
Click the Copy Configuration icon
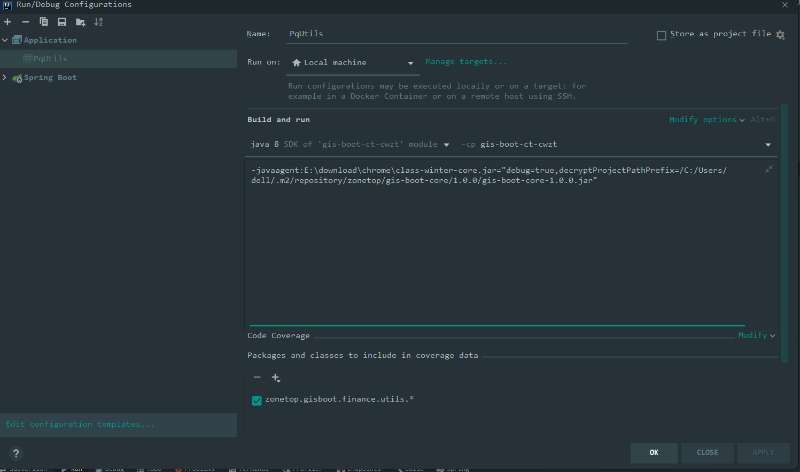pyautogui.click(x=43, y=21)
